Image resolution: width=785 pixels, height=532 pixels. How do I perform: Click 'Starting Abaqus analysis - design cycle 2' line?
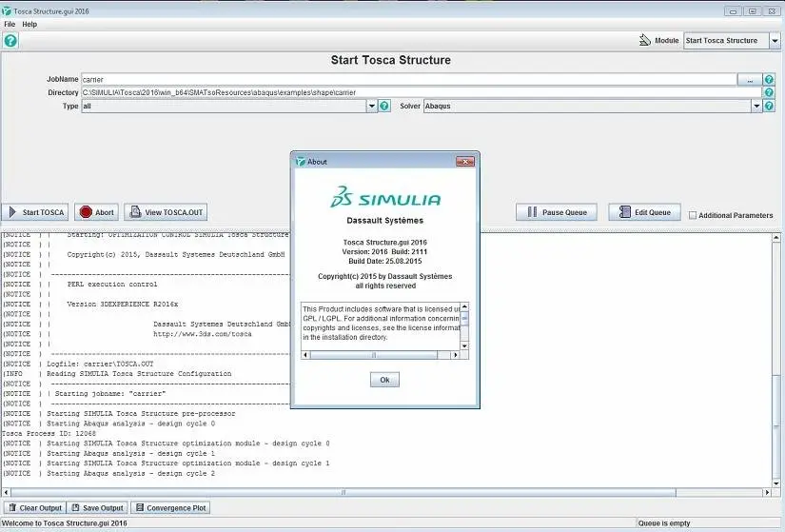tap(130, 473)
